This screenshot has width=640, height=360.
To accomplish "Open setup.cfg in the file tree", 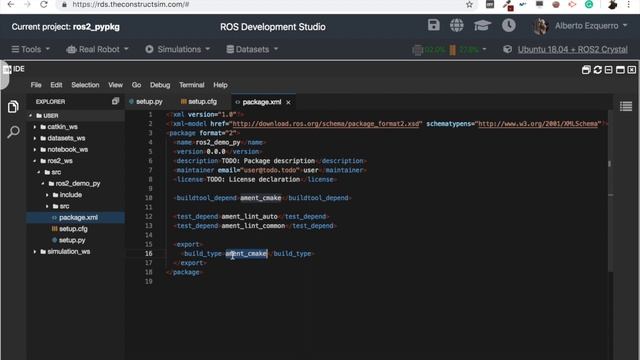I will (x=73, y=229).
